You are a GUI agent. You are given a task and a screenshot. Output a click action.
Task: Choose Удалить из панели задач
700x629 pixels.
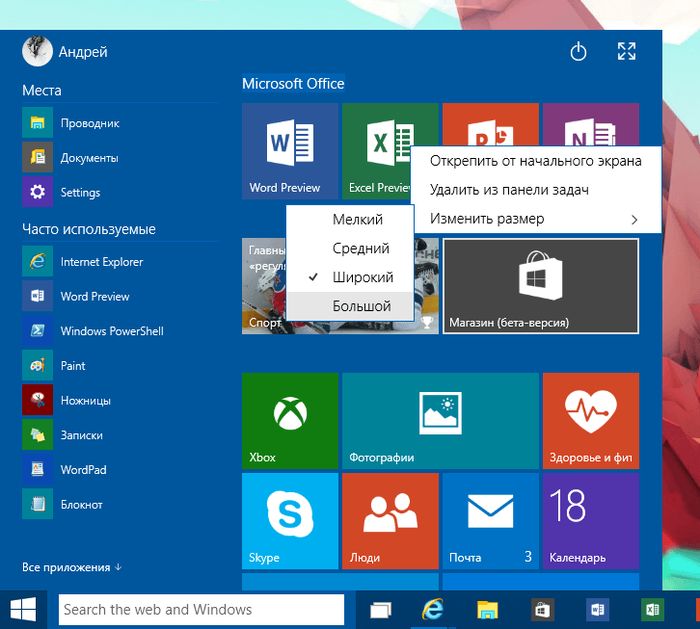tap(536, 190)
